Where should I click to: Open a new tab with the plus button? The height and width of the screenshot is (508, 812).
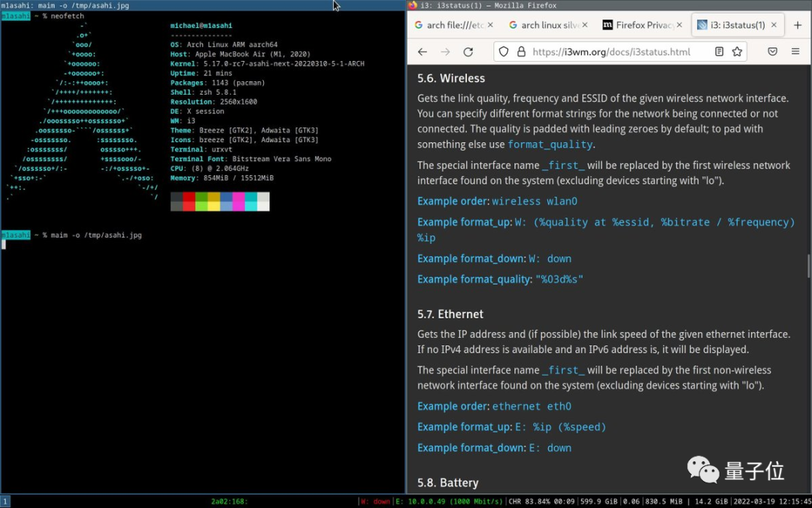798,25
